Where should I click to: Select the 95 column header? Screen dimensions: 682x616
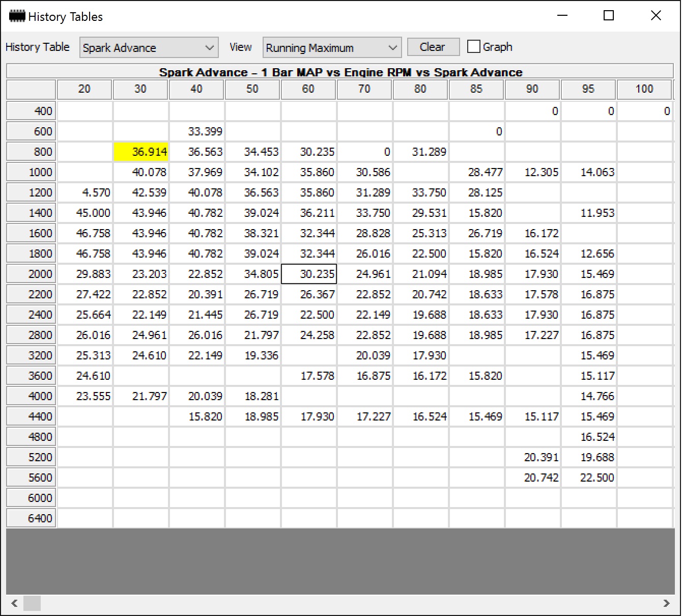tap(588, 89)
